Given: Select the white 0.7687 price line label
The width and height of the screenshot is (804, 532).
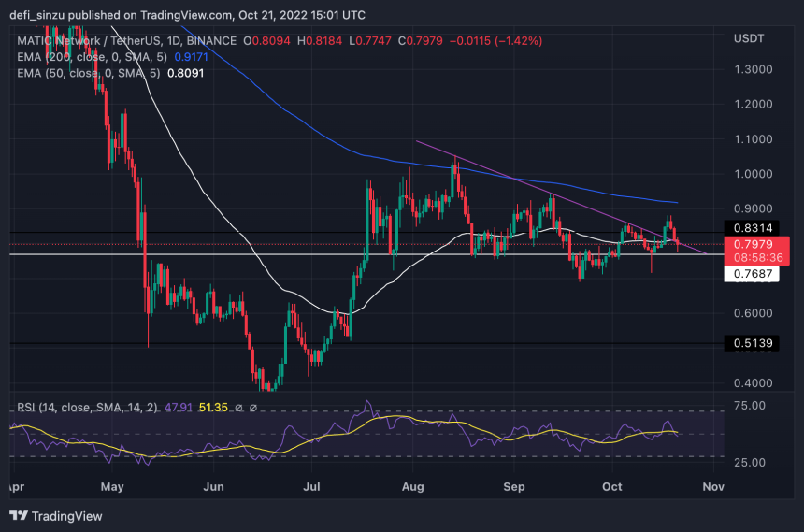Looking at the screenshot, I should [x=752, y=274].
